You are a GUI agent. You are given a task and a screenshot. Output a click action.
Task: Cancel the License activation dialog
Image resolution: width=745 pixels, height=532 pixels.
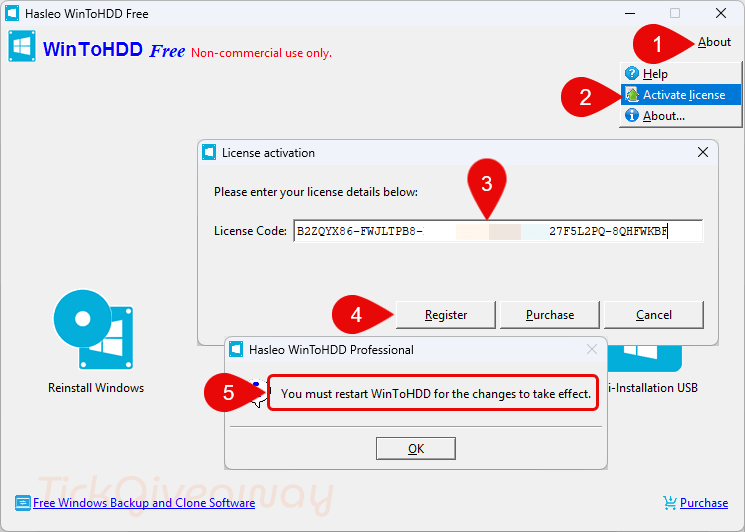click(x=654, y=315)
